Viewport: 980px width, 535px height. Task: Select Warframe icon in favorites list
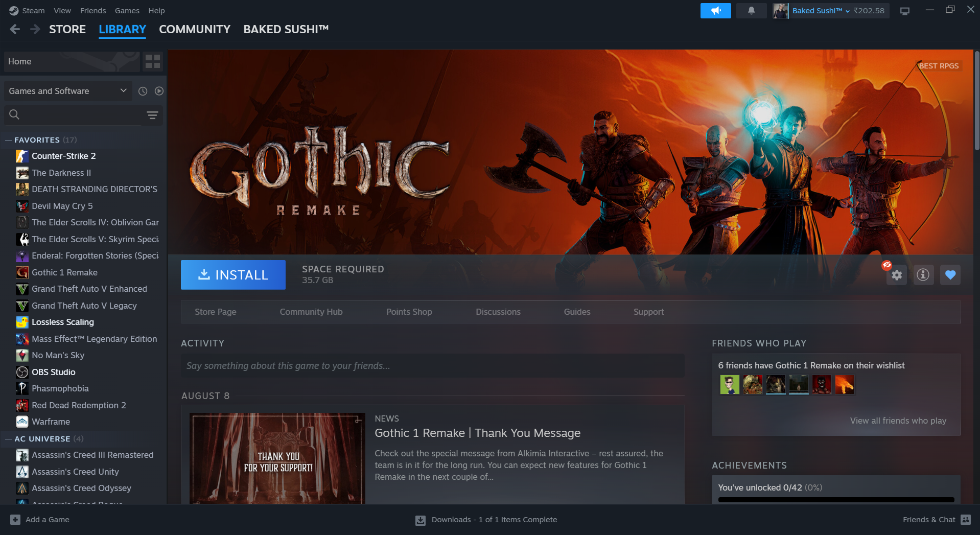[x=22, y=422]
